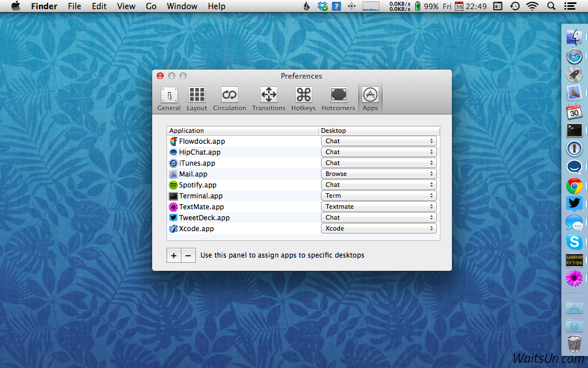The height and width of the screenshot is (368, 588).
Task: Open Trash in the dock
Action: pos(574,343)
